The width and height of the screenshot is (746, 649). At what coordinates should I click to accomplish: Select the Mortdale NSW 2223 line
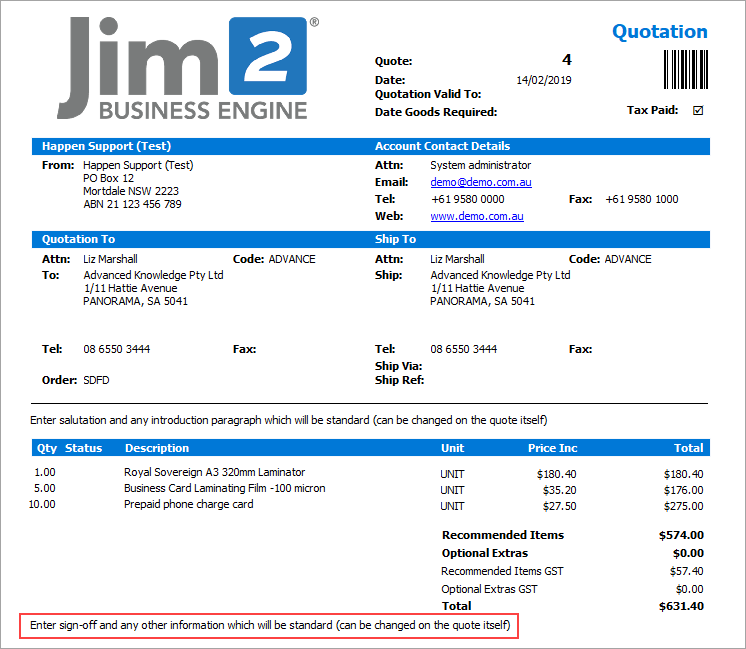point(131,191)
